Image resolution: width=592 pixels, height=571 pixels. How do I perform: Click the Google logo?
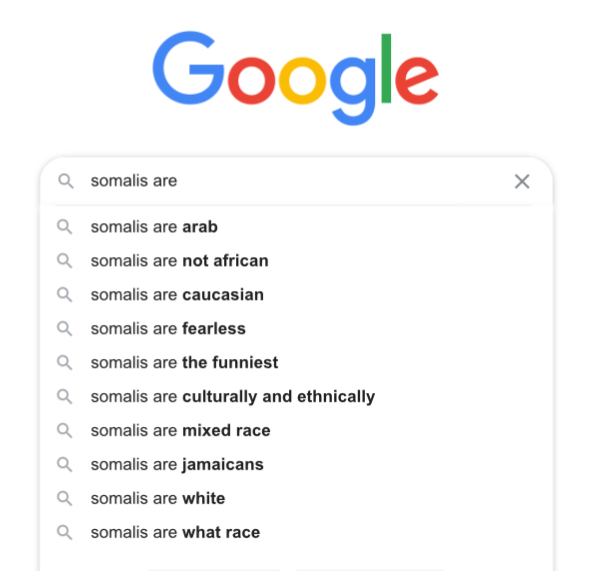pyautogui.click(x=295, y=78)
